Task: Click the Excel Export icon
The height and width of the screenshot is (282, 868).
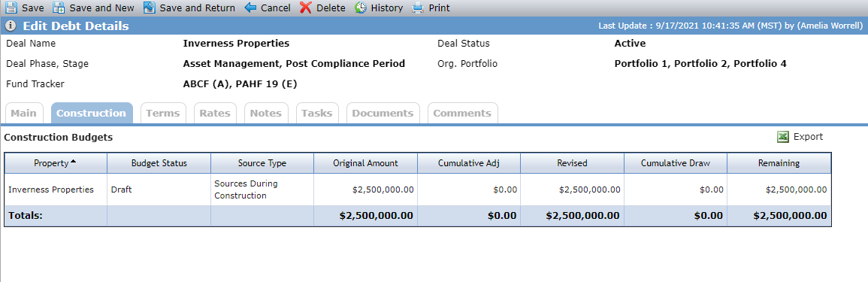Action: pos(783,137)
